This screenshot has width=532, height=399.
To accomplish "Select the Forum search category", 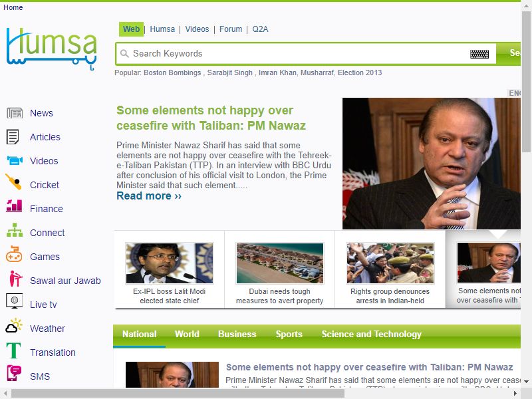I will [231, 29].
